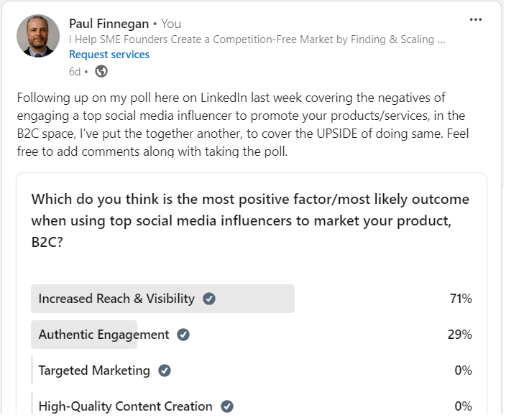506x420 pixels.
Task: Click the Request services link
Action: (x=109, y=55)
